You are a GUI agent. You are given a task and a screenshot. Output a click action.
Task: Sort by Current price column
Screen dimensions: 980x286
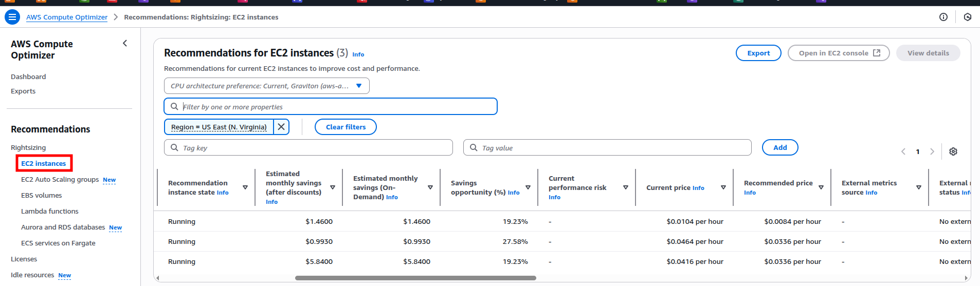(x=723, y=188)
